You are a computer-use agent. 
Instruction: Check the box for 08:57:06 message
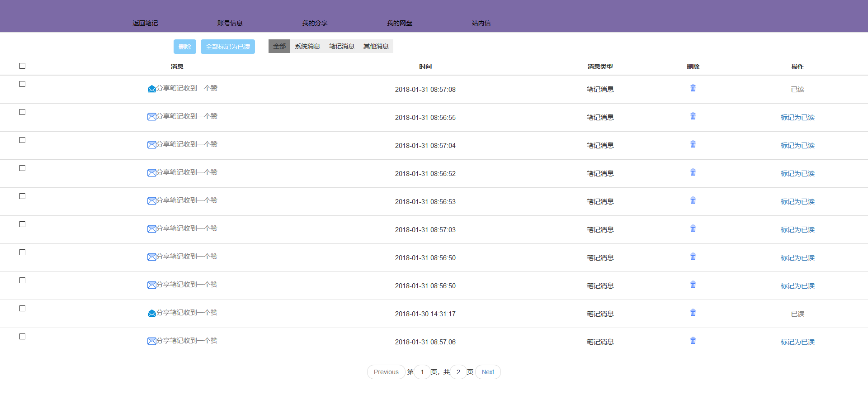click(x=22, y=337)
